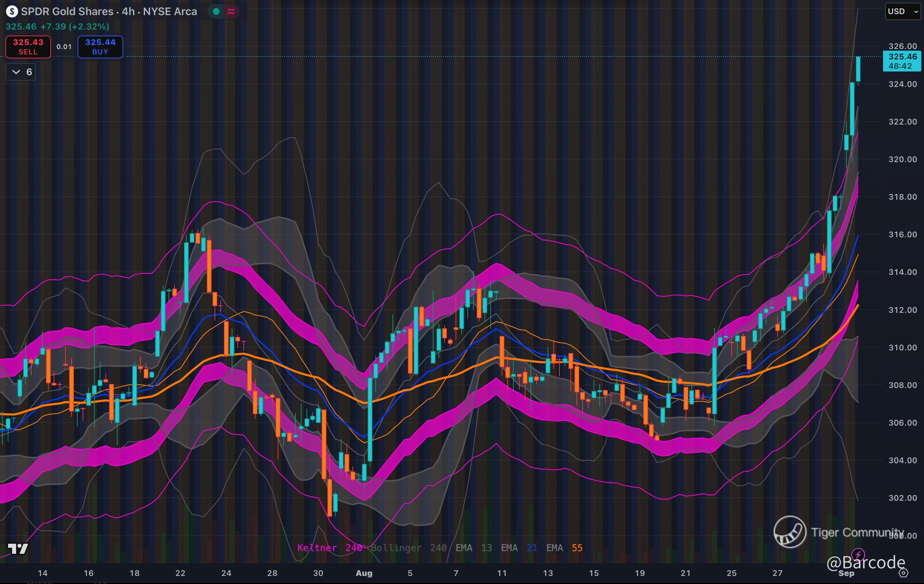
Task: Click the SPDR symbol logo icon
Action: [x=12, y=11]
